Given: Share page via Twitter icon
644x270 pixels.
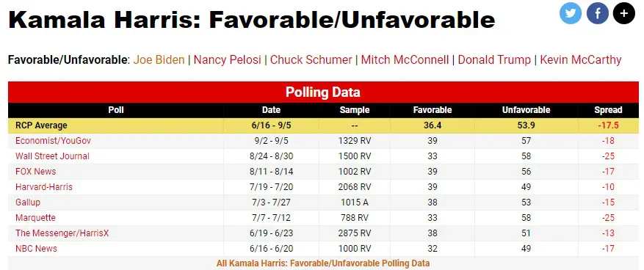Looking at the screenshot, I should (571, 13).
